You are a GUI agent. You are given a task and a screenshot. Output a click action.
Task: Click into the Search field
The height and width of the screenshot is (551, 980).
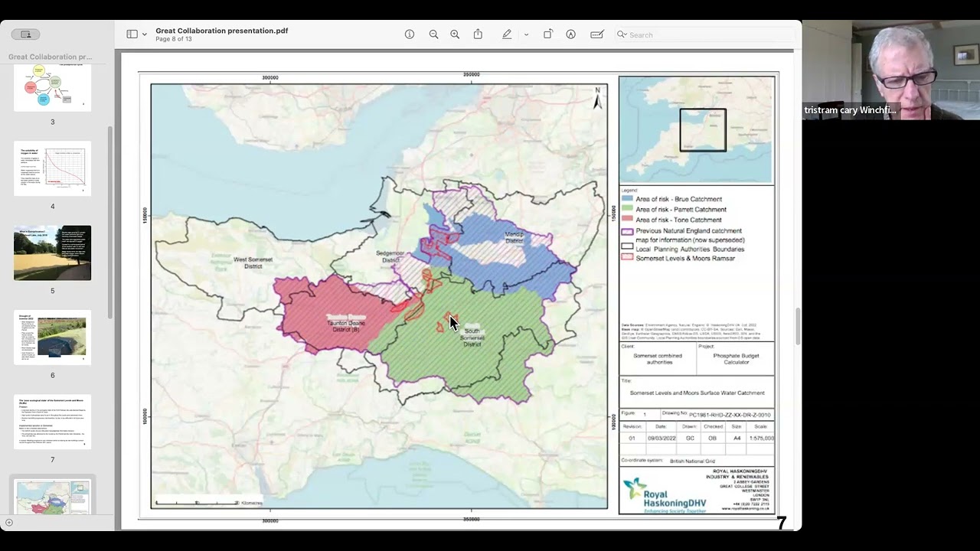coord(706,34)
